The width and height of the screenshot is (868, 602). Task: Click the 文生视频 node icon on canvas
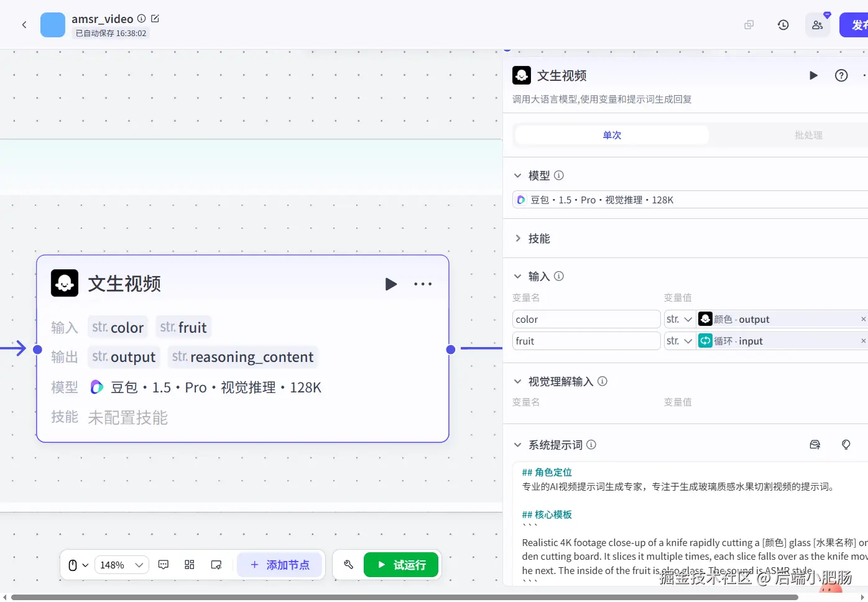pos(65,283)
